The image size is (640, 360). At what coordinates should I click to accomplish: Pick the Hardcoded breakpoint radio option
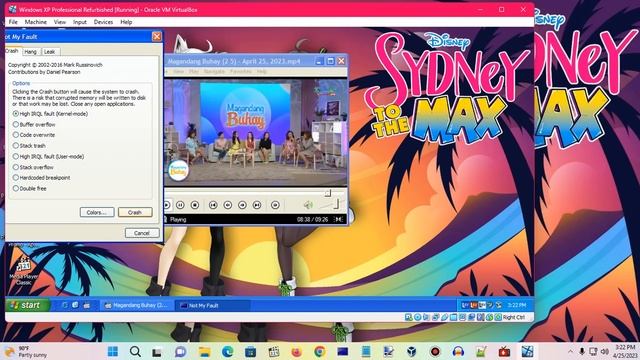pyautogui.click(x=42, y=178)
